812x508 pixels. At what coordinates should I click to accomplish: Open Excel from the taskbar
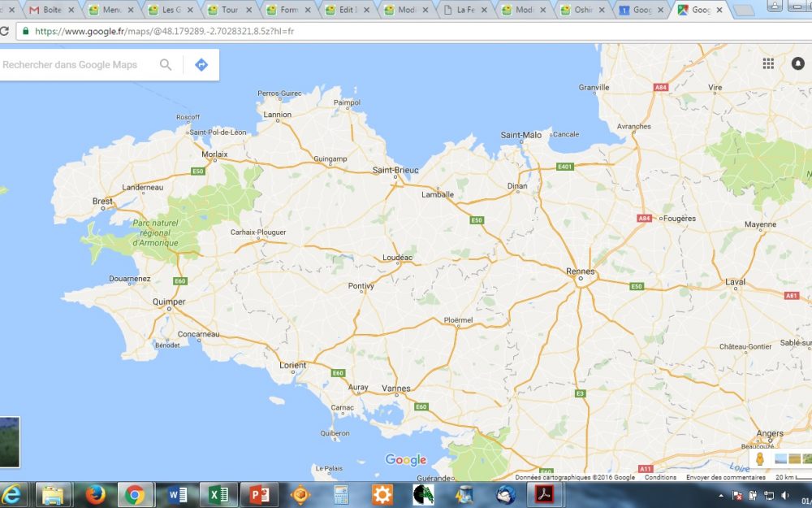218,494
